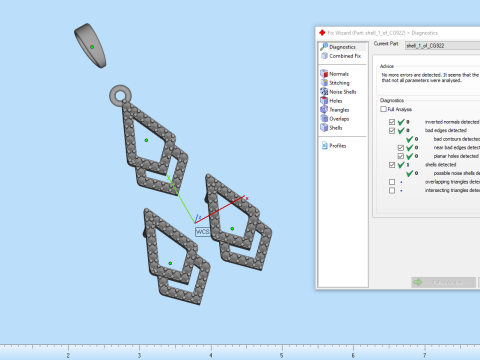The width and height of the screenshot is (480, 360).
Task: Click the WCS coordinate system label
Action: [203, 232]
